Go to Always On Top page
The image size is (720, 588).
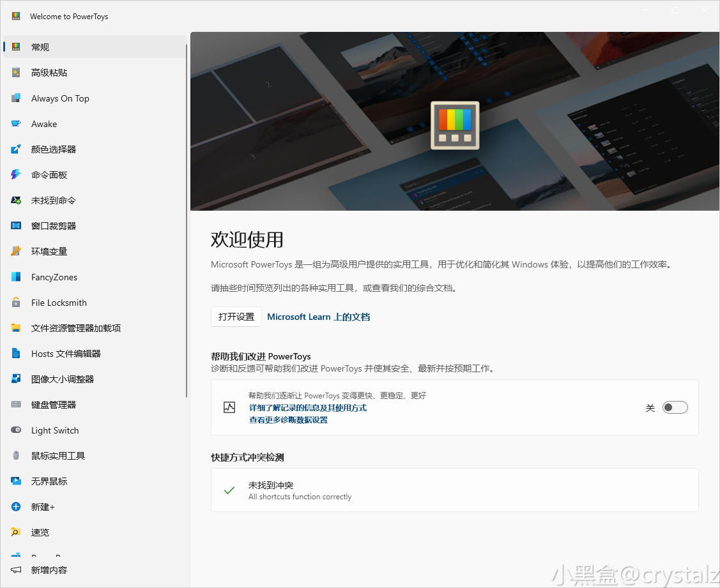coord(95,98)
